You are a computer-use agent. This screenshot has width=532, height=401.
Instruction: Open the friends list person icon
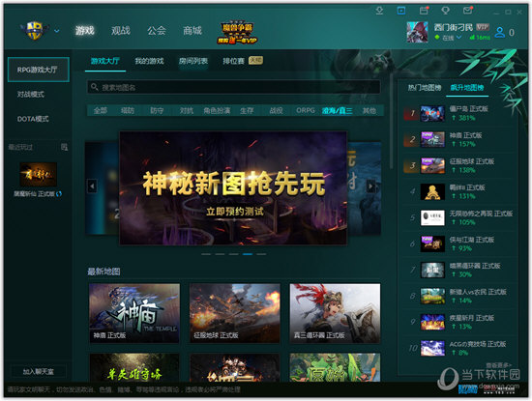pos(500,32)
